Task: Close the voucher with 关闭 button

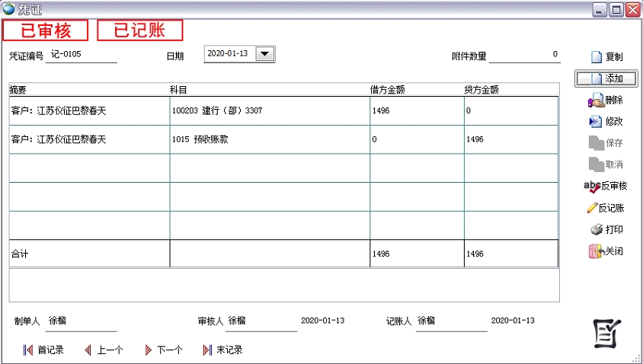Action: click(x=606, y=251)
